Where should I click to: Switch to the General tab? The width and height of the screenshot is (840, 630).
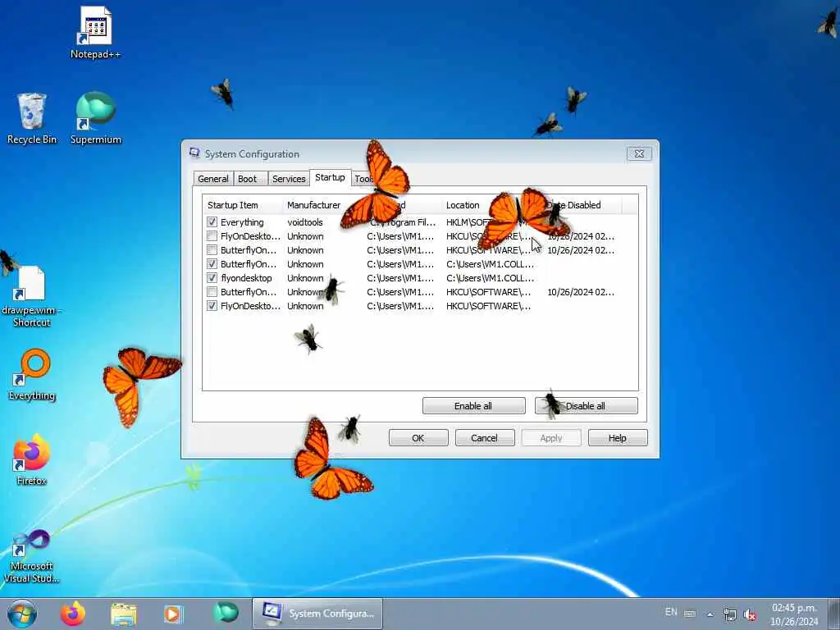click(x=213, y=179)
